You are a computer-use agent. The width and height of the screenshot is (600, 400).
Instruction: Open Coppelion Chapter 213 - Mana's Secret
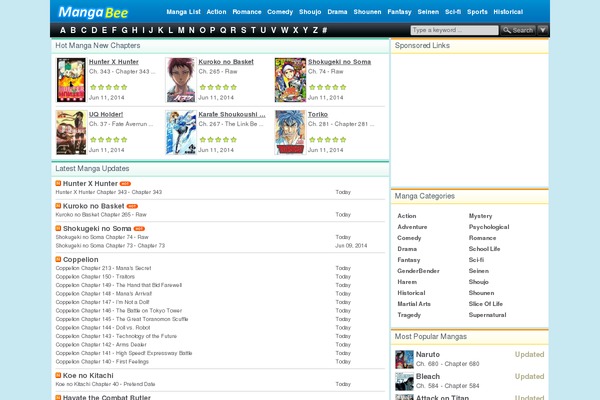coord(103,268)
